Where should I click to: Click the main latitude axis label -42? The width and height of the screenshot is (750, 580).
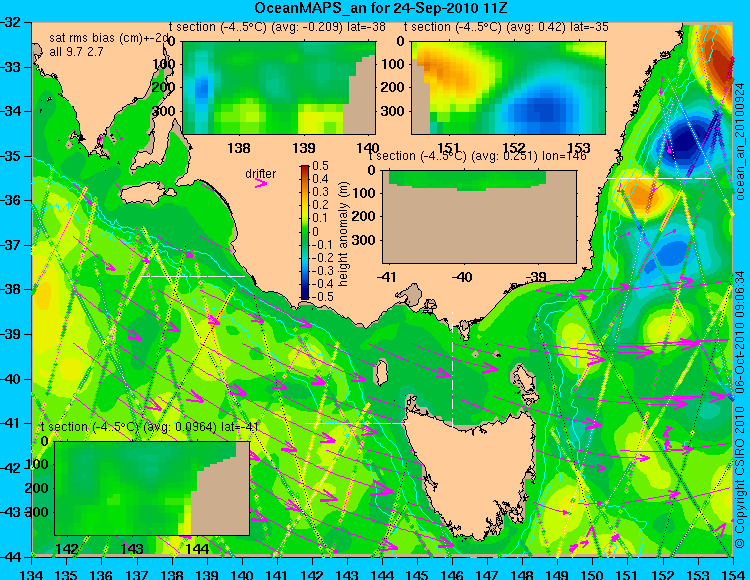(x=11, y=468)
